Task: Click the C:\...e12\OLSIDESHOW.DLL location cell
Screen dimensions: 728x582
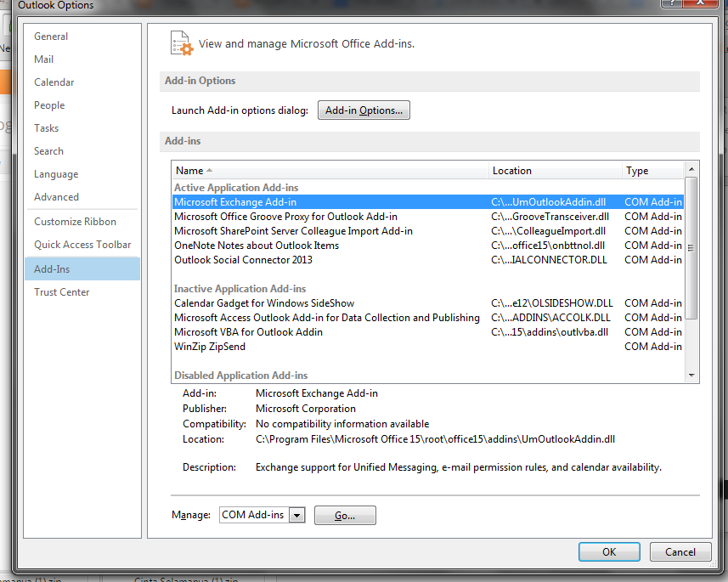Action: point(552,303)
